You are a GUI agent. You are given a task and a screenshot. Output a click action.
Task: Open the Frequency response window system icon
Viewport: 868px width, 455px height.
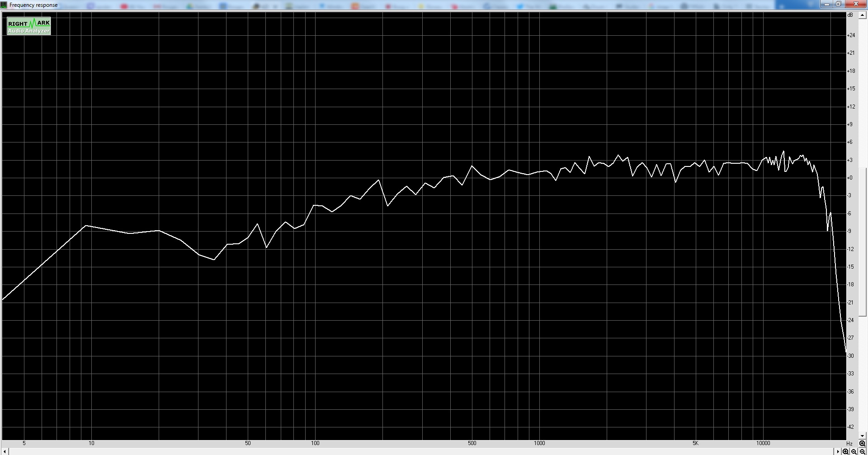point(4,5)
